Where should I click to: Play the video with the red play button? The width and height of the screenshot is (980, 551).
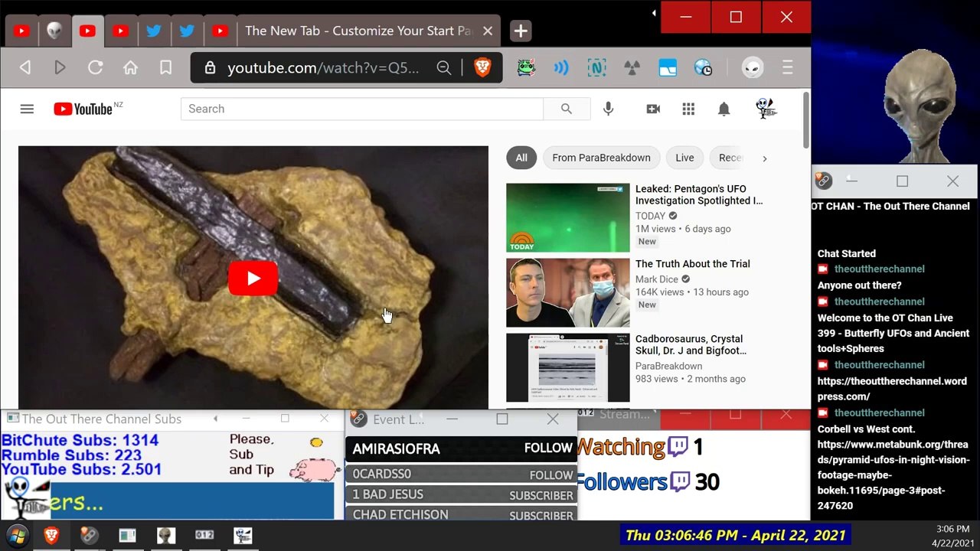click(x=253, y=279)
